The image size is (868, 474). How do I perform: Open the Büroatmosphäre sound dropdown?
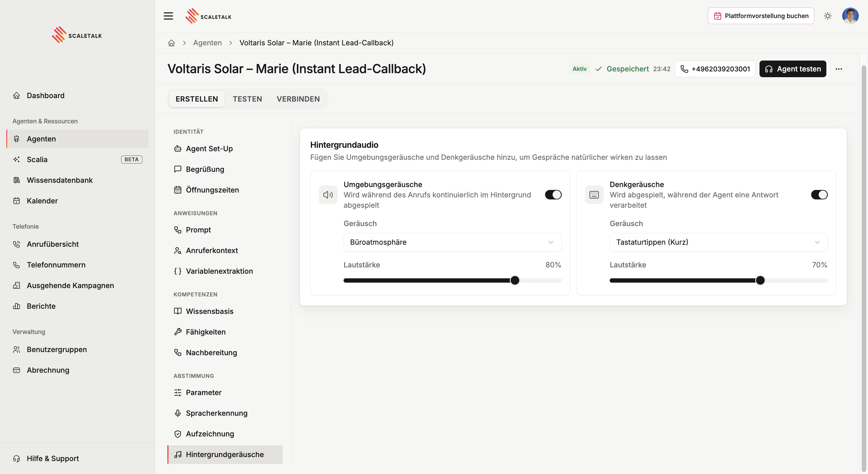452,242
